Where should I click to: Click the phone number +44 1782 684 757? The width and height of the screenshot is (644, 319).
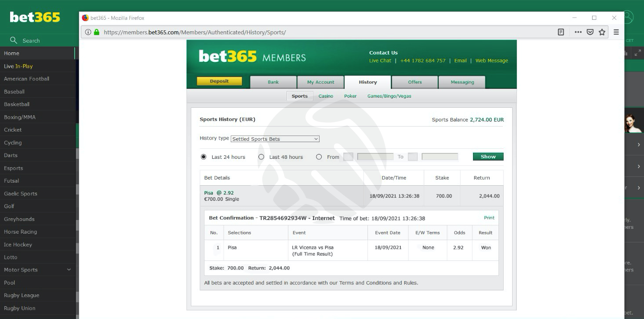pos(422,61)
